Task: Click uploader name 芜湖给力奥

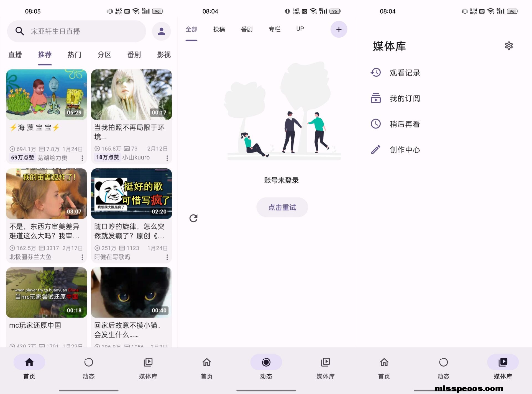Action: 52,158
